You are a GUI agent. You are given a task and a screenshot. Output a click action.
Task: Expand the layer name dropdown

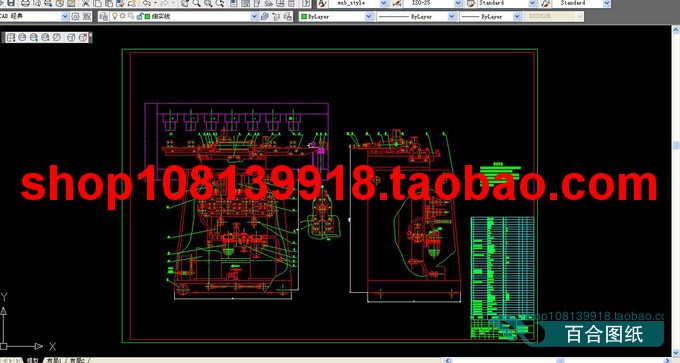coord(255,16)
